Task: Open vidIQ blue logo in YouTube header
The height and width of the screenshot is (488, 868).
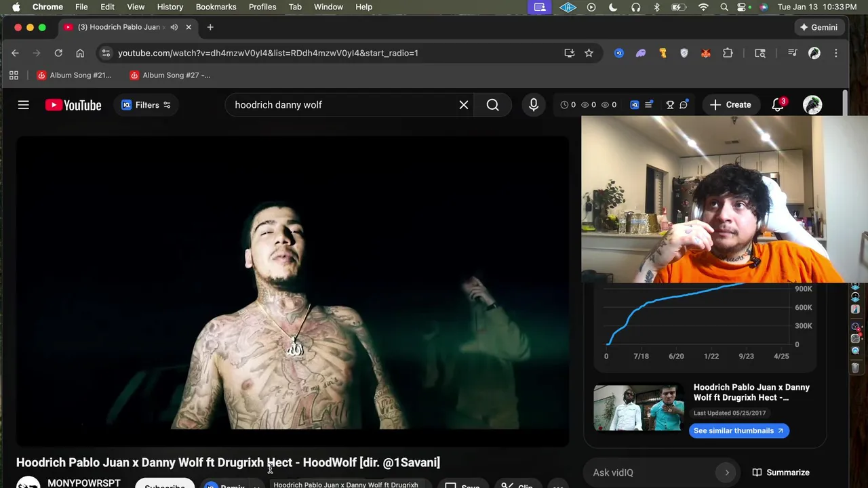Action: pyautogui.click(x=635, y=105)
